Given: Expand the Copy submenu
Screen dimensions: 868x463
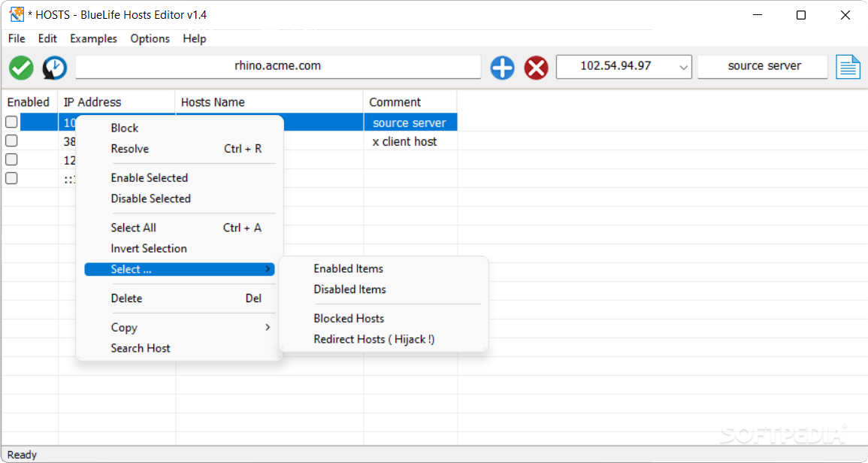Looking at the screenshot, I should pyautogui.click(x=180, y=327).
